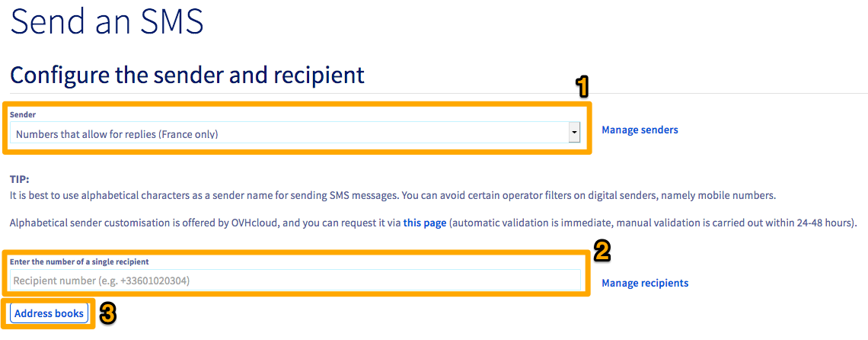Open the Manage recipients link
This screenshot has width=868, height=340.
tap(645, 284)
